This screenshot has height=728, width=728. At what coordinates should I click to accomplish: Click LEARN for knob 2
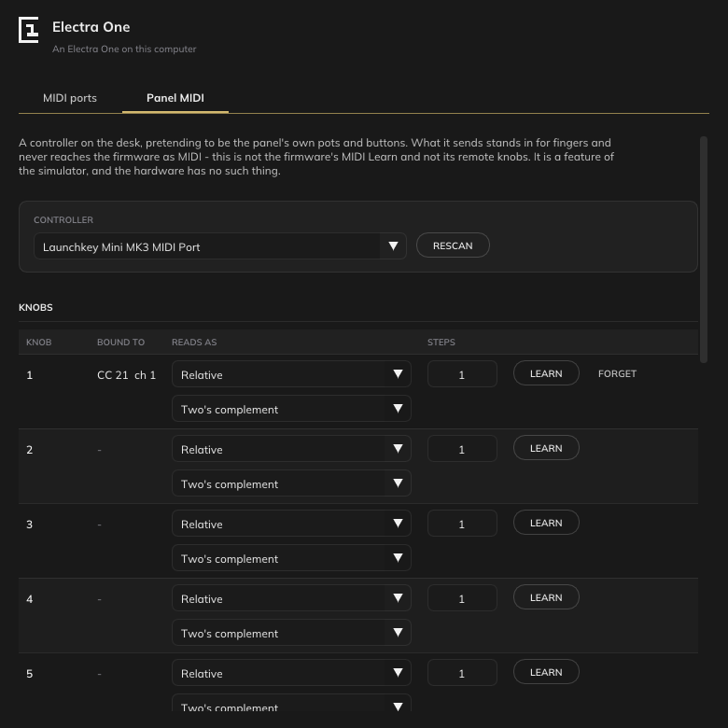pos(546,448)
